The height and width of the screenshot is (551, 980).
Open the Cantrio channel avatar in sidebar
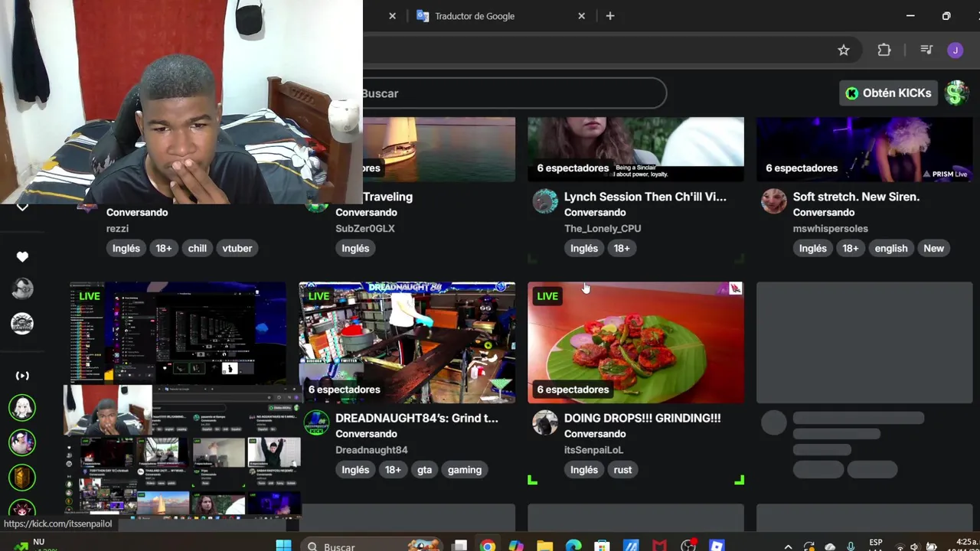(22, 324)
